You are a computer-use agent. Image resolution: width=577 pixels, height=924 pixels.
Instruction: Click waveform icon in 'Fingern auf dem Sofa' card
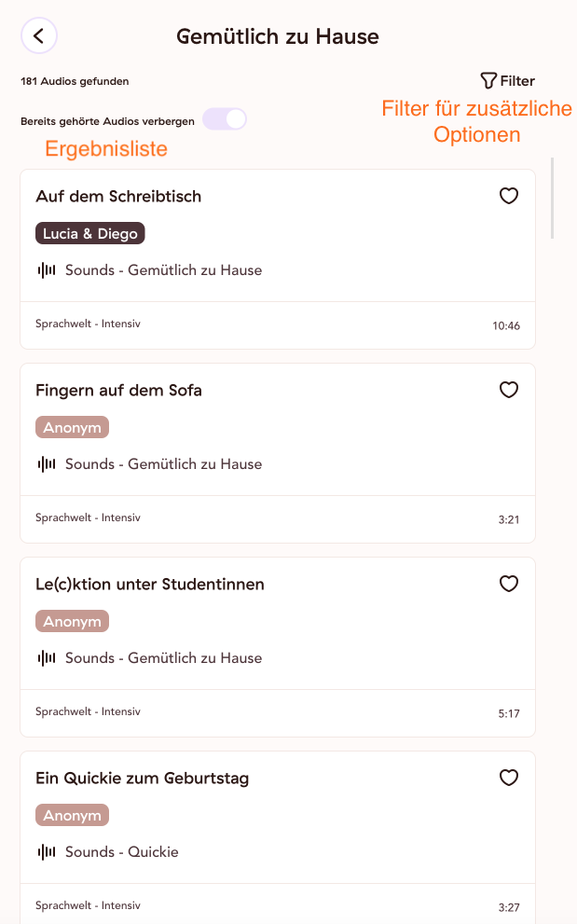pyautogui.click(x=47, y=464)
